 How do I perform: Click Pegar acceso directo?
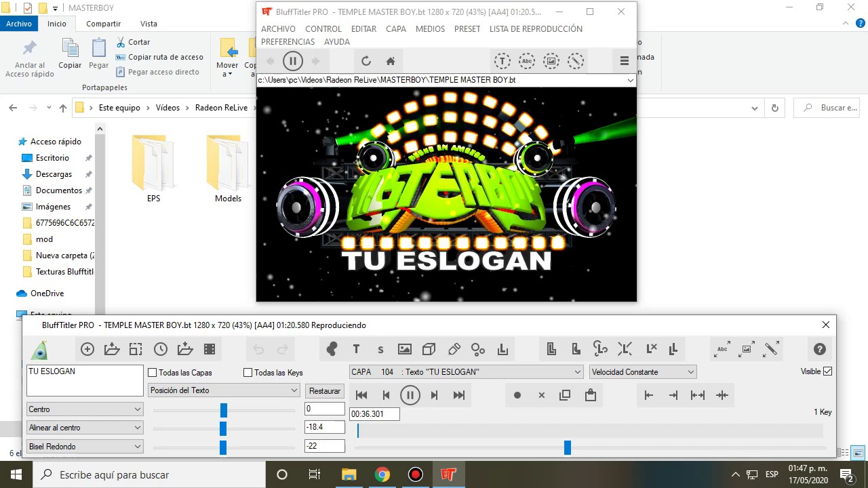[x=157, y=72]
